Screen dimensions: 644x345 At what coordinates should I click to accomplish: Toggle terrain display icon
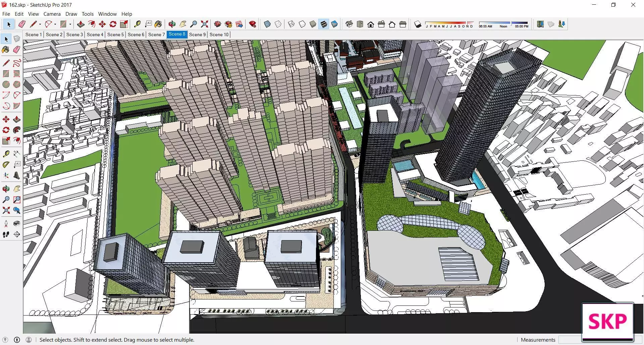551,24
